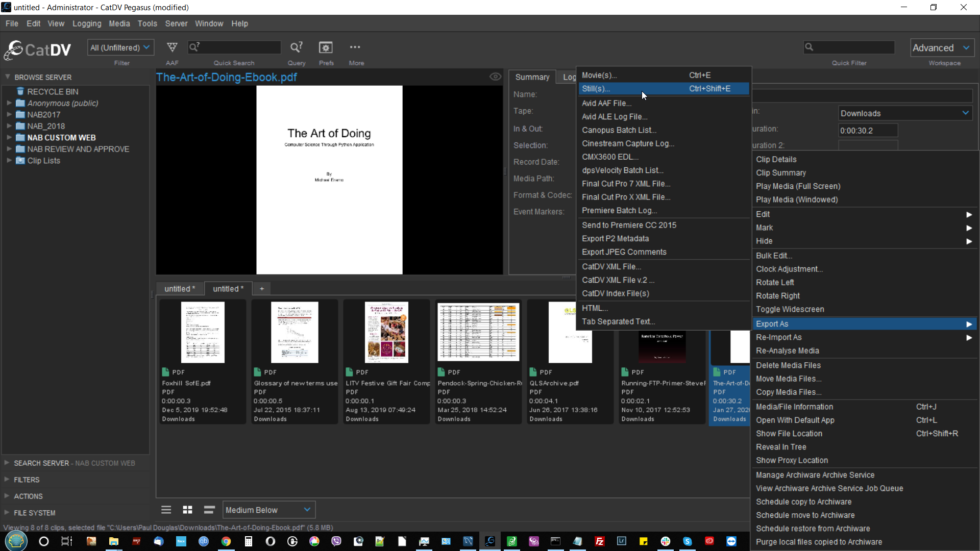Image resolution: width=980 pixels, height=551 pixels.
Task: Select LITV Festive Gift Fair thumbnail
Action: pos(386,332)
